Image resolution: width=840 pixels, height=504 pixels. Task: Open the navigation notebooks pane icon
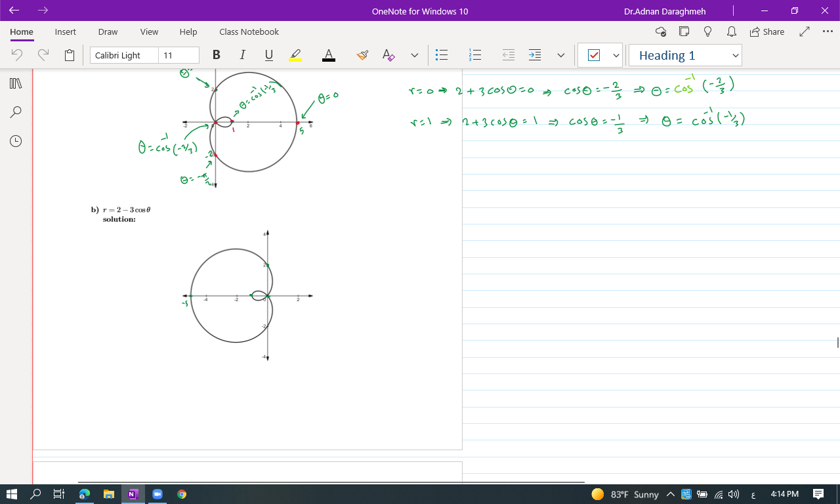[16, 83]
